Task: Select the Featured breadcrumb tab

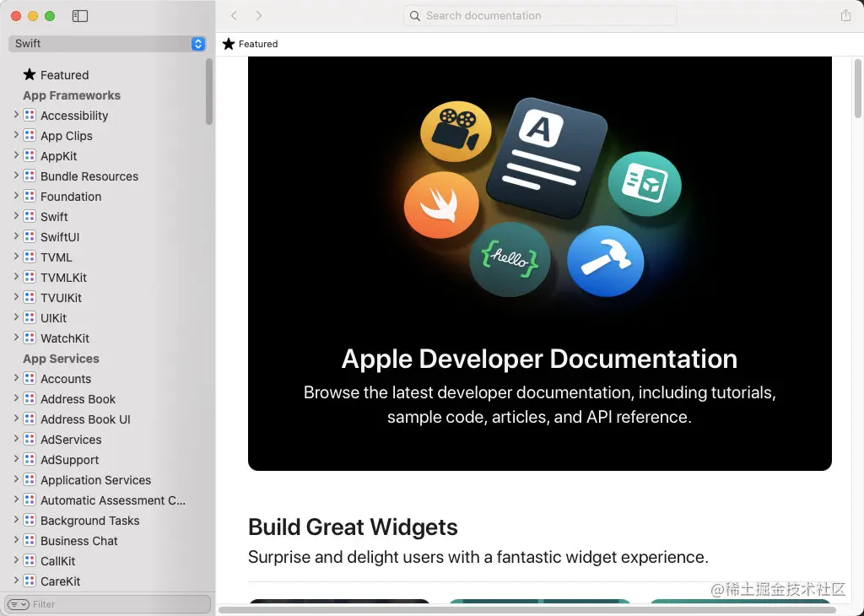Action: point(251,44)
